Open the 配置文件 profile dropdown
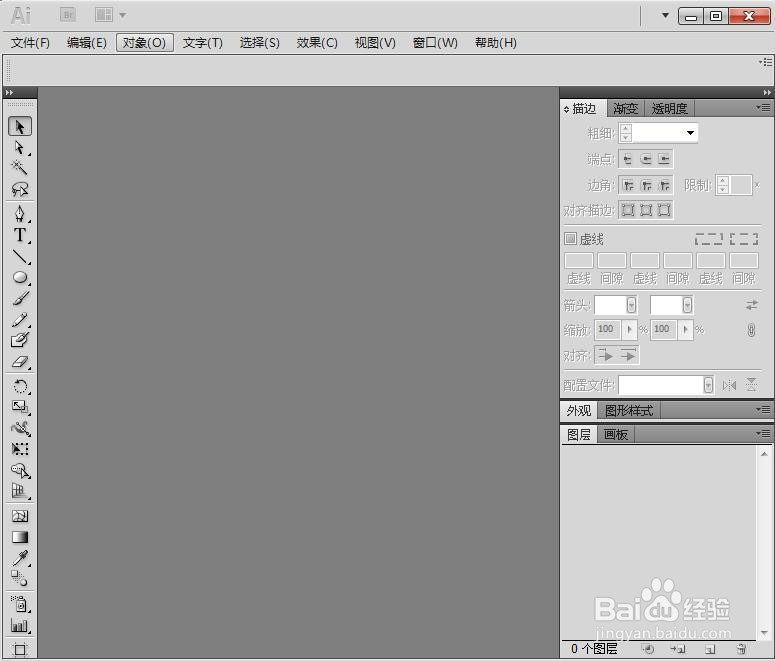Screen dimensions: 775x661 [708, 385]
